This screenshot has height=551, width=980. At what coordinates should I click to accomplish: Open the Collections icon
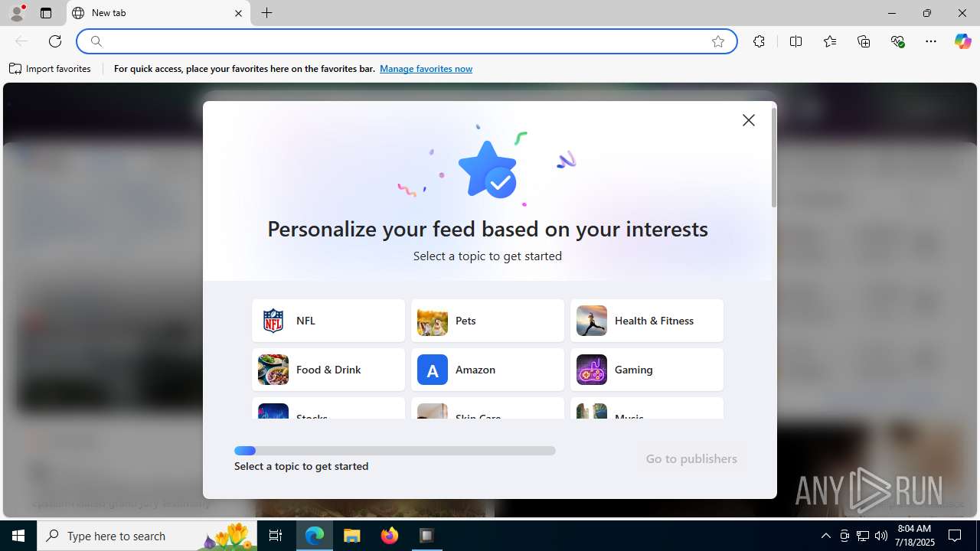point(864,41)
